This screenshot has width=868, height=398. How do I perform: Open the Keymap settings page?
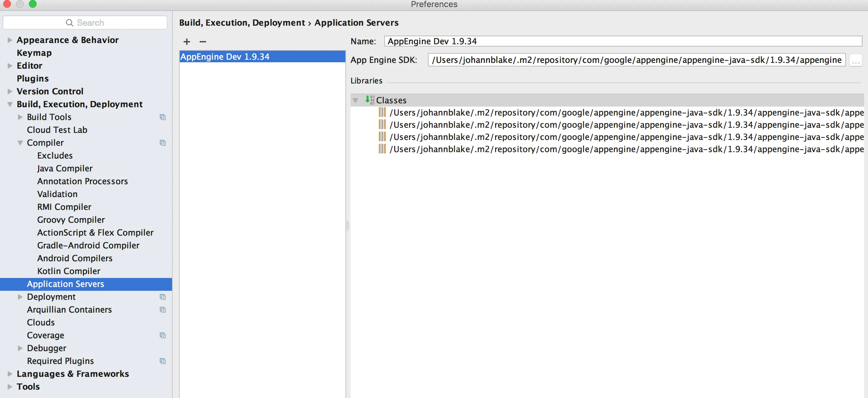[x=34, y=53]
